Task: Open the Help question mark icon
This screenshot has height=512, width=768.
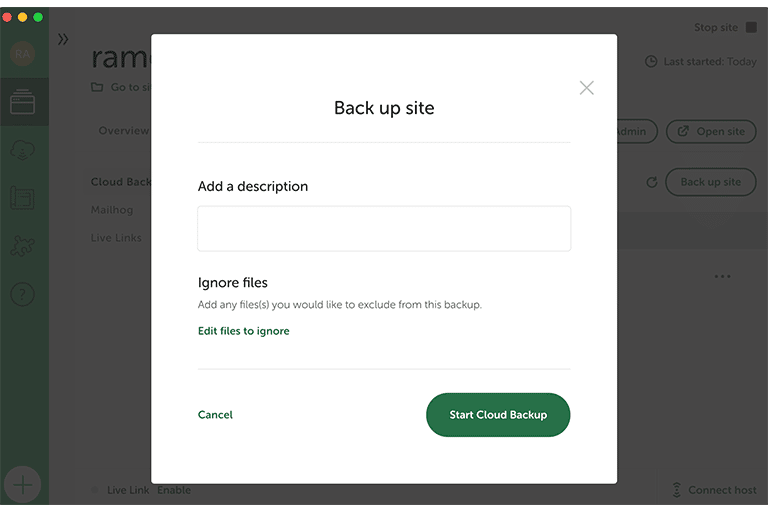Action: click(23, 294)
